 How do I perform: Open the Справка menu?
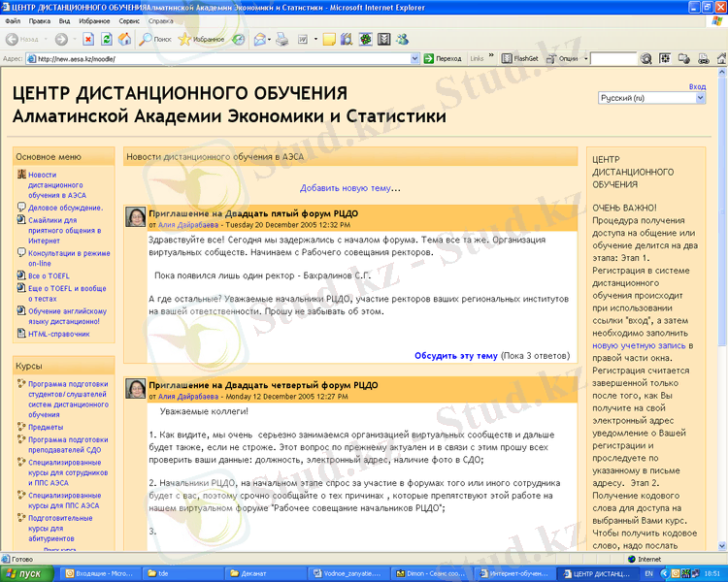pyautogui.click(x=160, y=21)
